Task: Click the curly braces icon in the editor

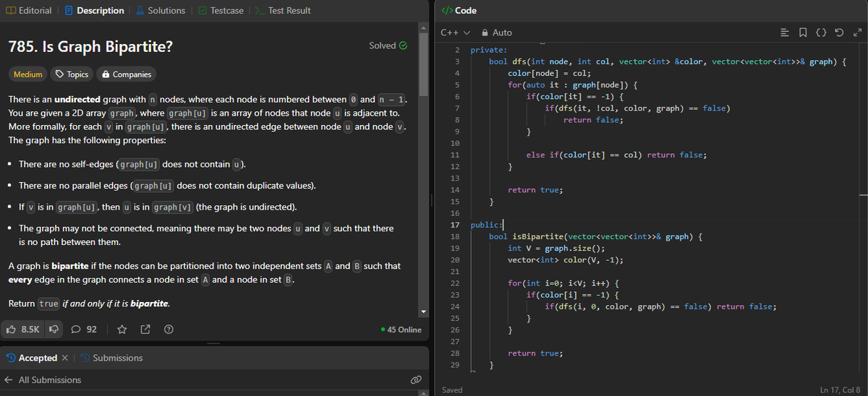Action: click(x=822, y=33)
